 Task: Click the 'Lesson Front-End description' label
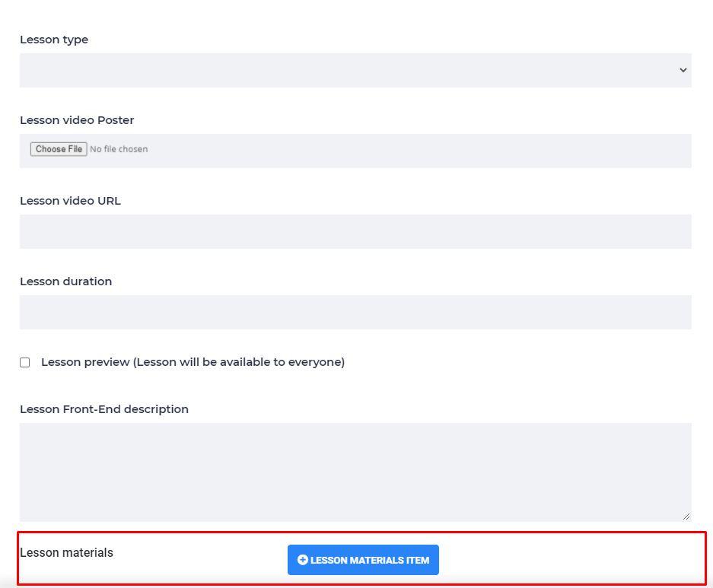point(104,409)
